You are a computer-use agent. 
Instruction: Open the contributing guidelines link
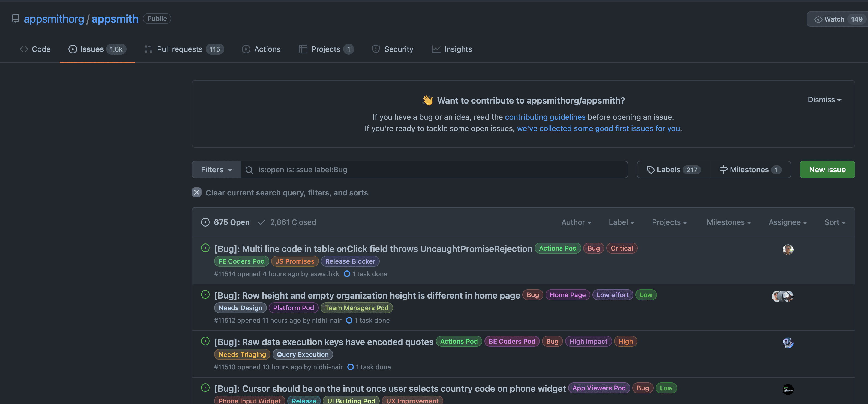tap(545, 117)
